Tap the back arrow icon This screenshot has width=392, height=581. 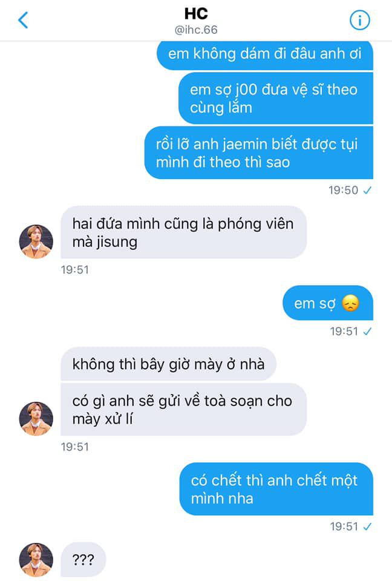[23, 20]
